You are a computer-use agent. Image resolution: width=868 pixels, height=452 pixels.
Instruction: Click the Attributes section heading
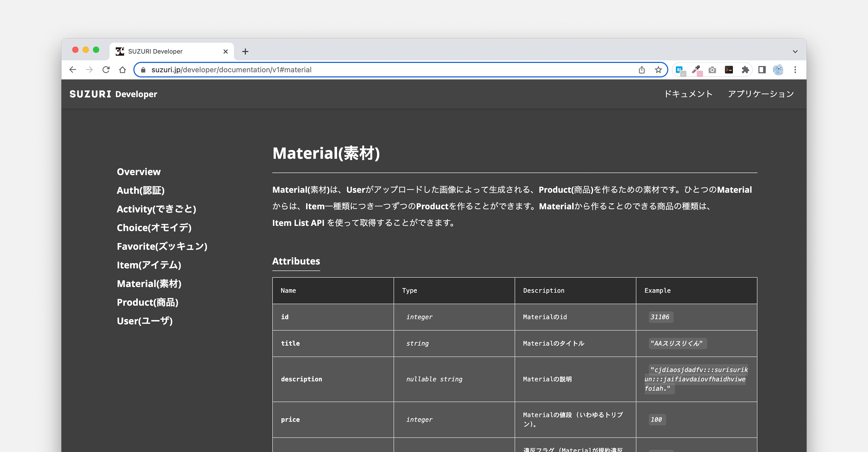coord(296,261)
